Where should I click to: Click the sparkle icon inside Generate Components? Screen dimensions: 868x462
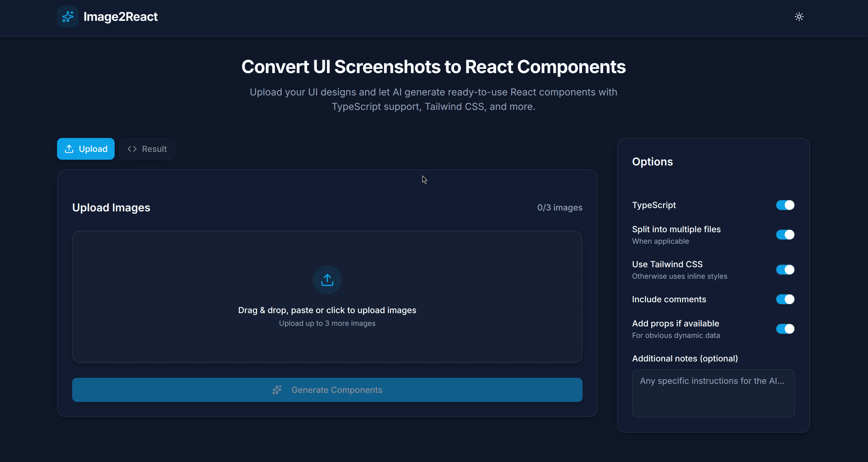click(x=277, y=390)
